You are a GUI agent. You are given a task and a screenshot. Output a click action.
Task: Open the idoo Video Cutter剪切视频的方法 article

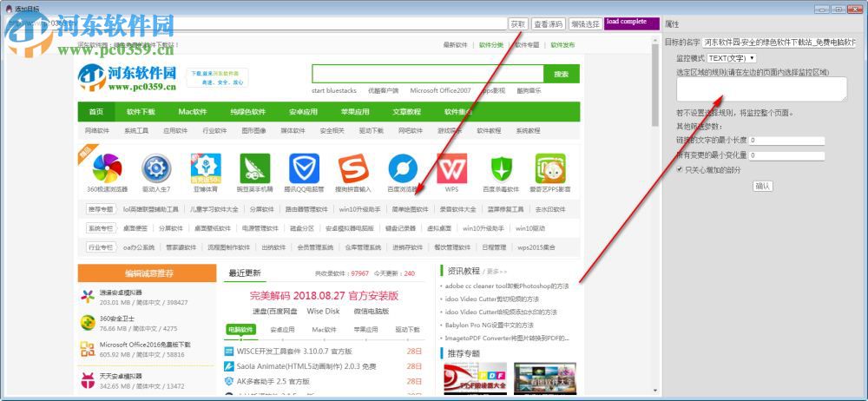pyautogui.click(x=492, y=299)
